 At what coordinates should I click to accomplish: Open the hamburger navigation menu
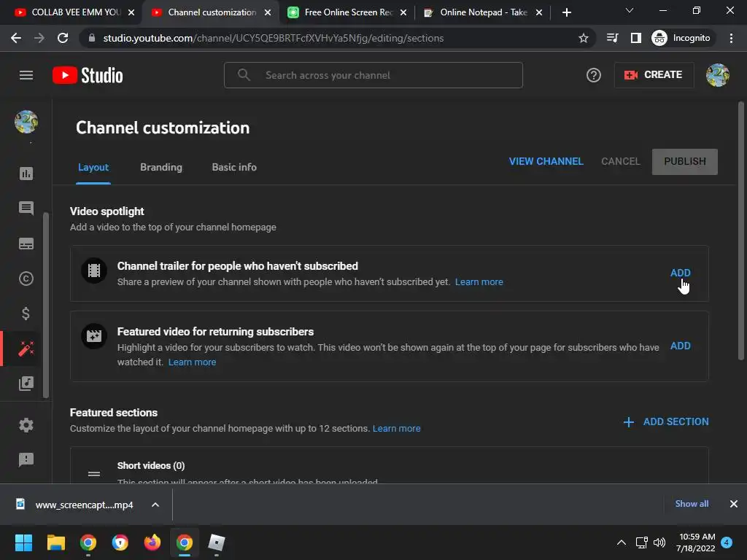pos(26,75)
